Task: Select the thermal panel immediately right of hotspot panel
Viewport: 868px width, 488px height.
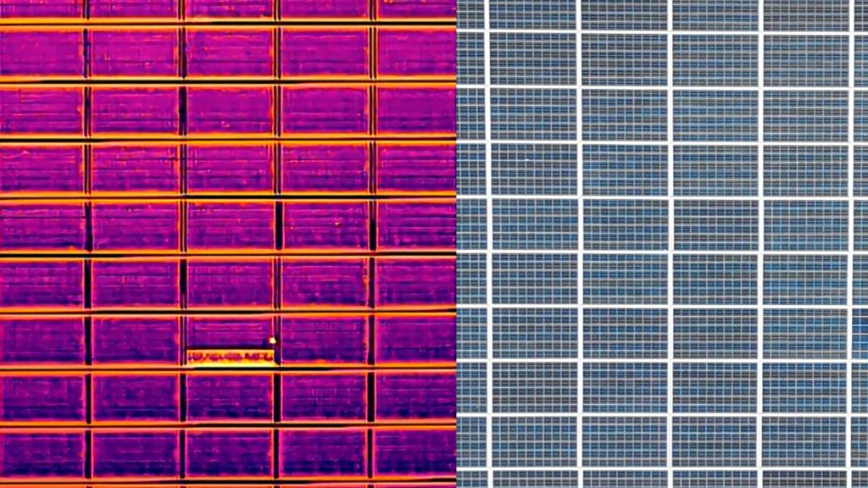Action: (325, 339)
